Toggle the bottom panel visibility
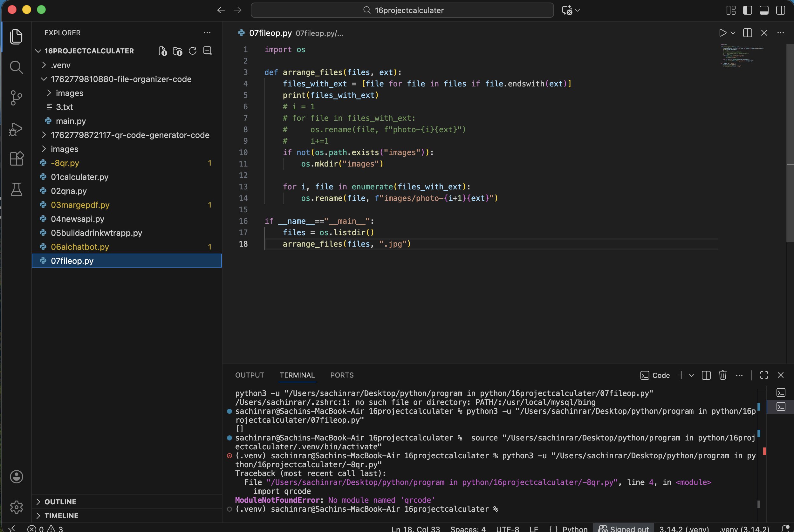 (x=764, y=10)
